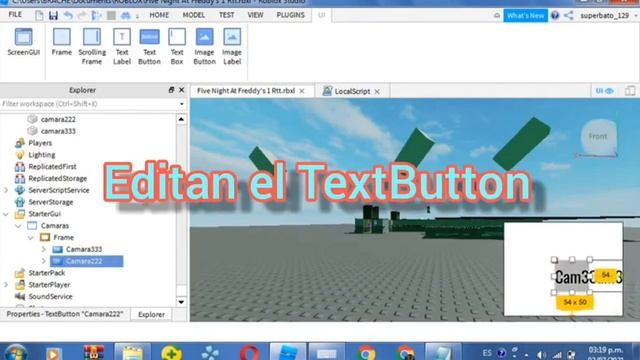Switch to Explorer bottom tab
Screen dimensions: 640x360
coord(151,314)
